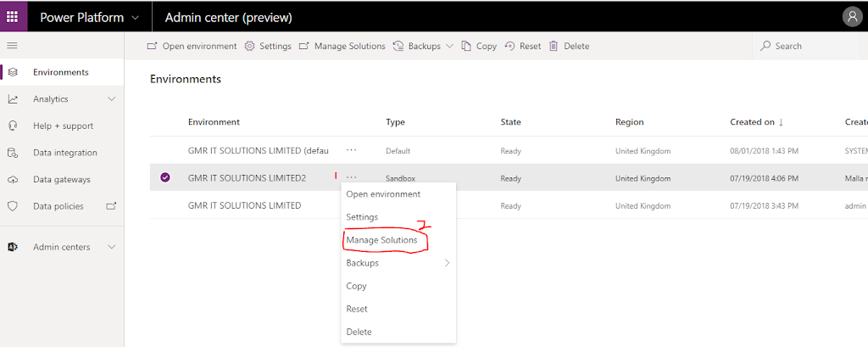Image resolution: width=868 pixels, height=347 pixels.
Task: Click the Analytics chart icon in sidebar
Action: 14,99
